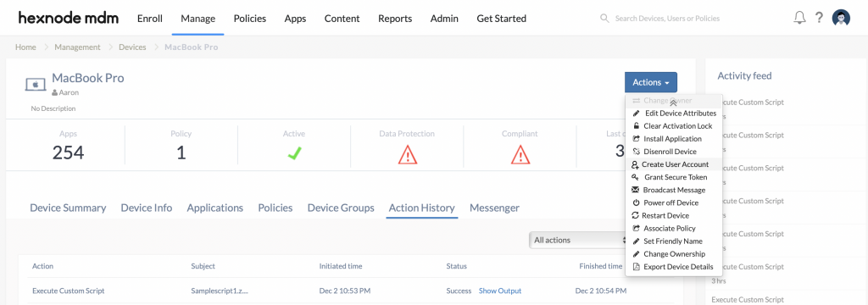
Task: Switch to the Device Info tab
Action: (146, 208)
